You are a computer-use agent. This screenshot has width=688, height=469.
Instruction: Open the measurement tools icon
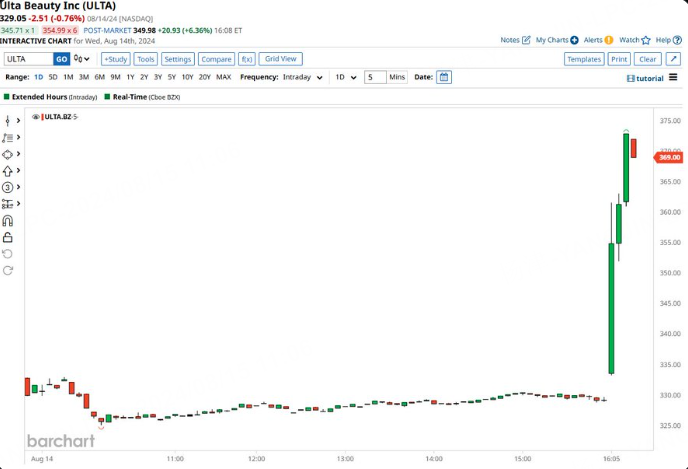click(7, 204)
